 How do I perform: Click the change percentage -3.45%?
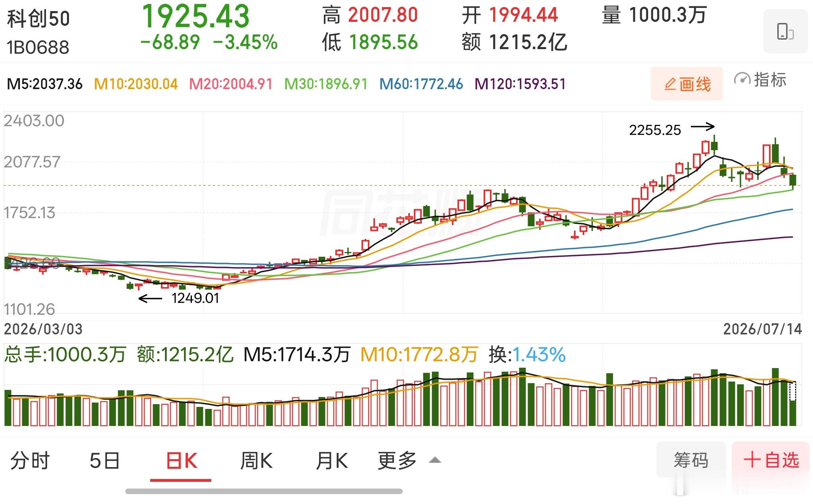point(245,42)
